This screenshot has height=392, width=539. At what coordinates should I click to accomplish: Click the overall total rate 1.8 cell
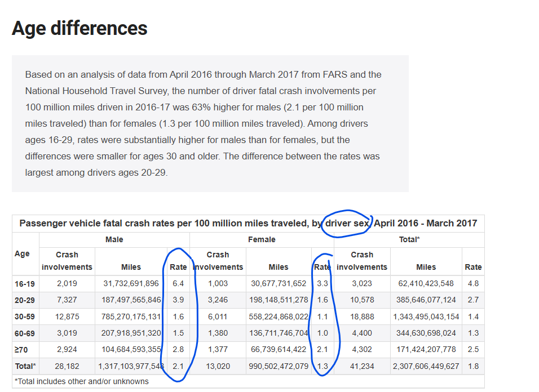point(473,367)
